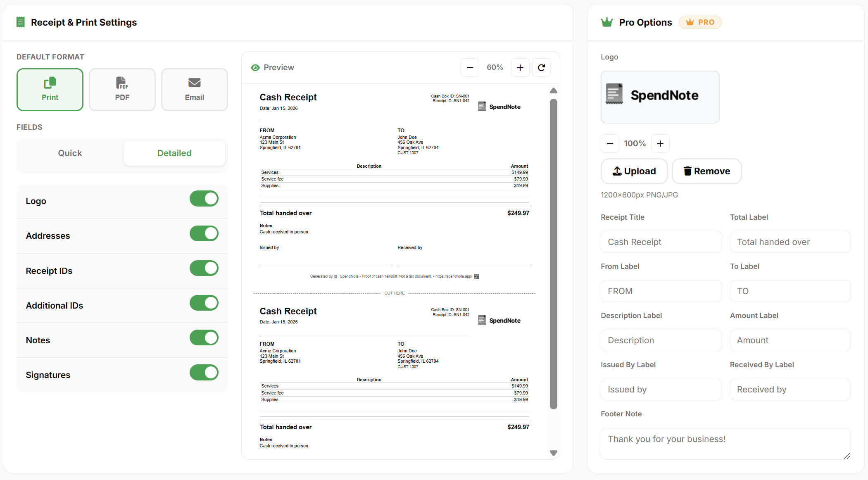Viewport: 868px width, 480px height.
Task: Switch to the Quick fields tab
Action: click(69, 153)
